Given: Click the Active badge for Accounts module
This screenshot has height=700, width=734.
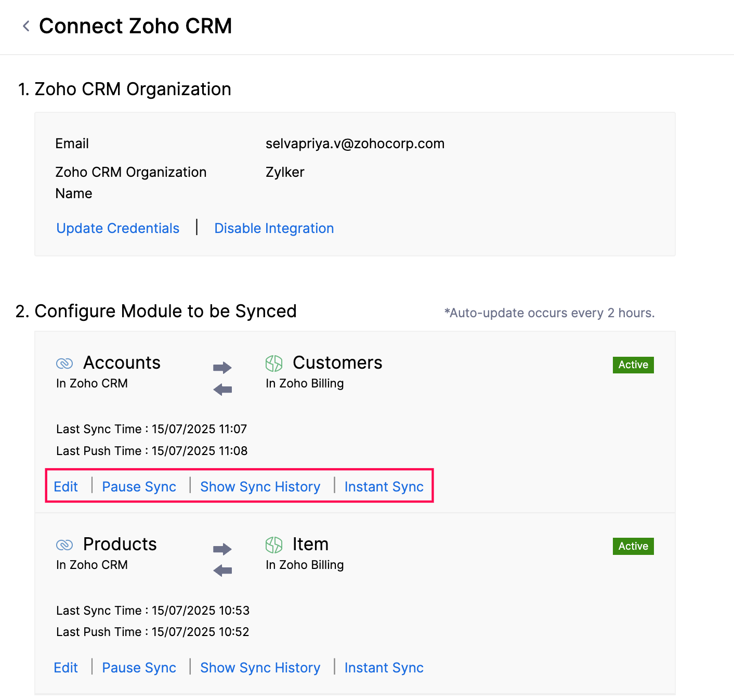Looking at the screenshot, I should pos(633,365).
